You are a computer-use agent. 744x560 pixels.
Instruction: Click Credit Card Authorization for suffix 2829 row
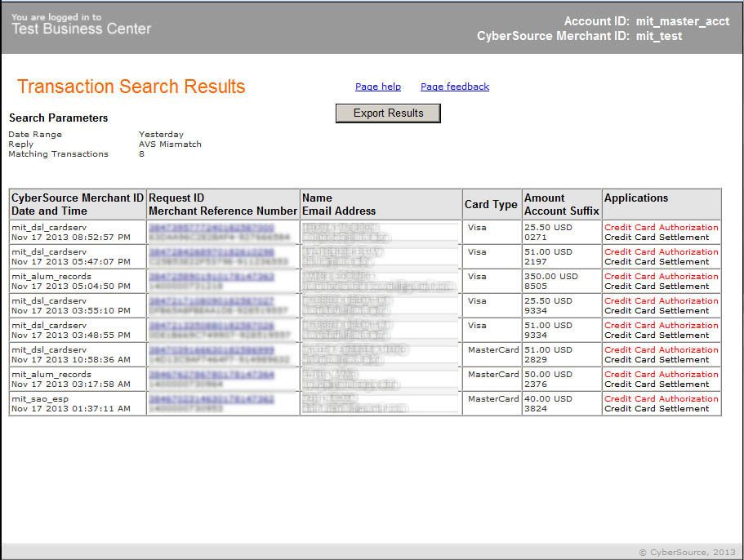661,350
